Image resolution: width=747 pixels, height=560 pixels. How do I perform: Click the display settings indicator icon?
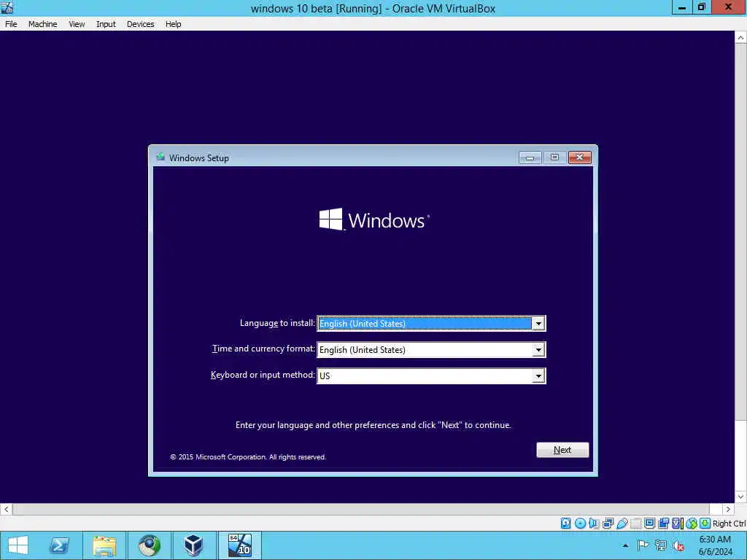point(649,524)
